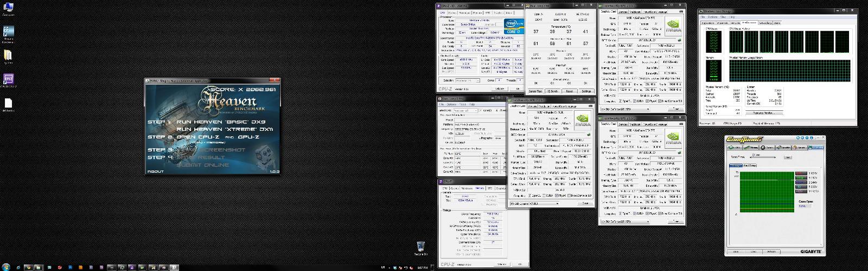The image size is (868, 271).
Task: Click the camera icon in lower GTX 570 GPU-Z
Action: coord(681,124)
